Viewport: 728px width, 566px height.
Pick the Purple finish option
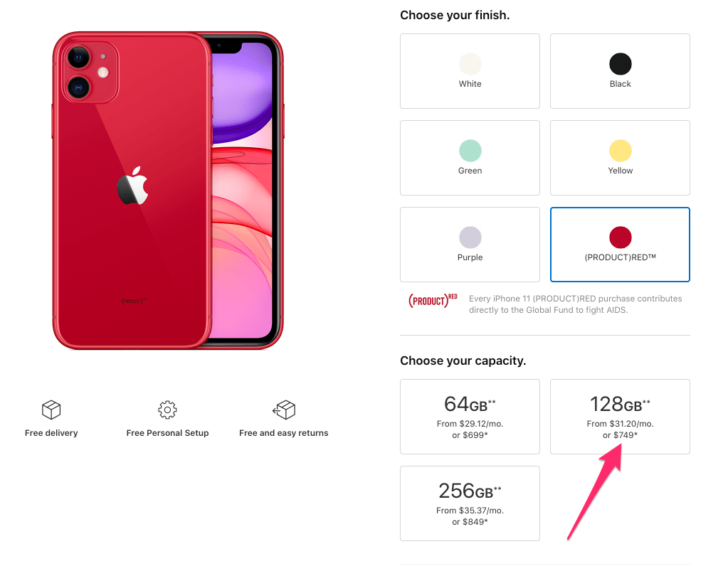[x=470, y=245]
